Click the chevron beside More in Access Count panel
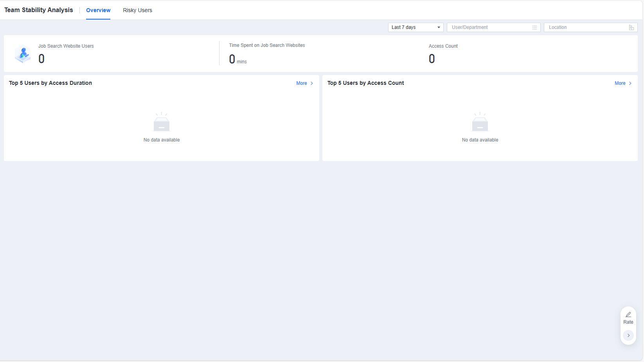 [630, 83]
